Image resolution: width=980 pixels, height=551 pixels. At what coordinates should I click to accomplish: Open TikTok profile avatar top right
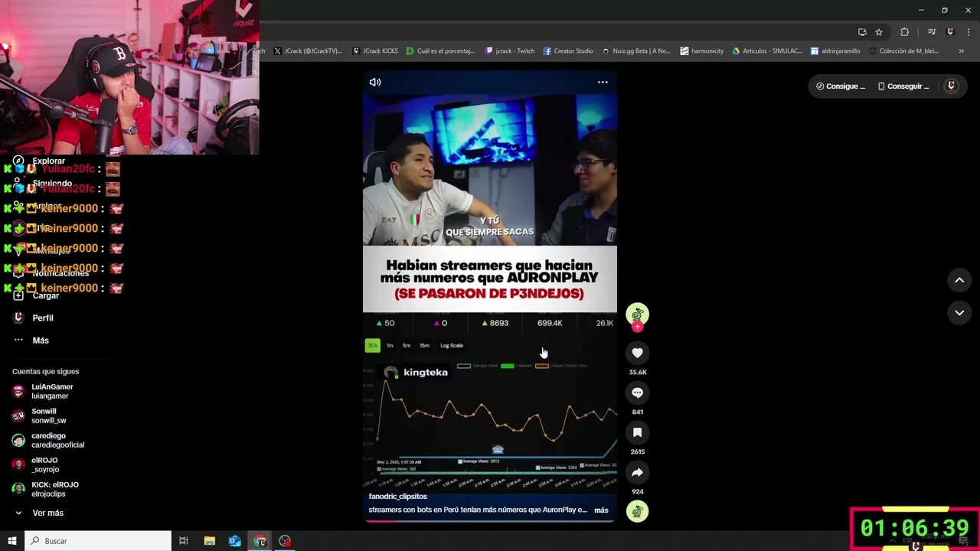pos(952,86)
